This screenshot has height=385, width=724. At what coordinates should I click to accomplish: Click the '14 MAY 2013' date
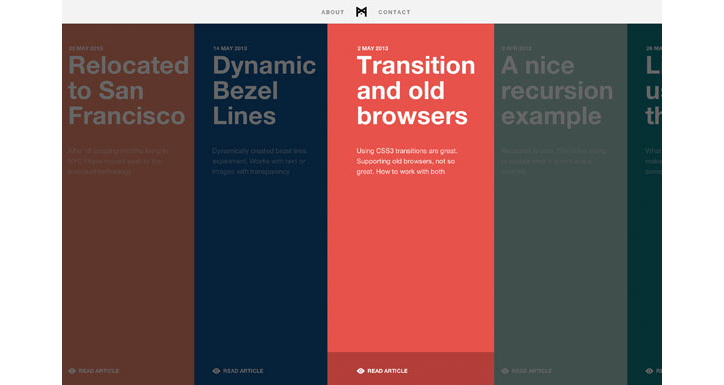(230, 48)
